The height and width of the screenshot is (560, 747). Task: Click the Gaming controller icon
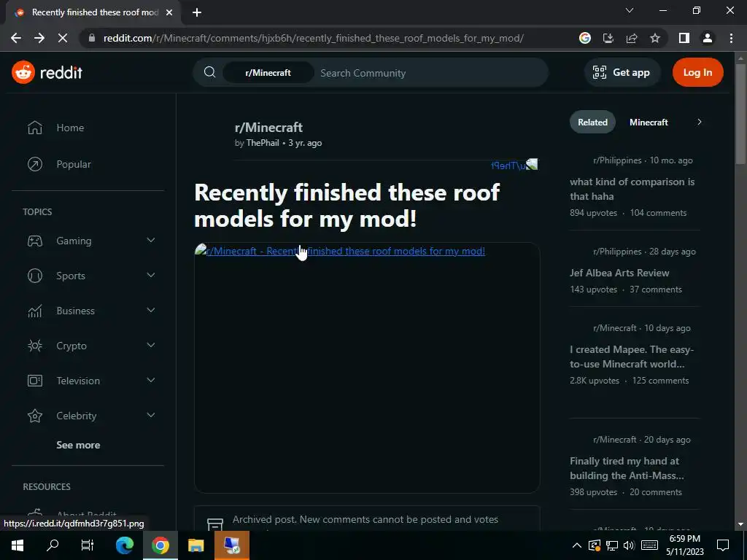click(35, 241)
